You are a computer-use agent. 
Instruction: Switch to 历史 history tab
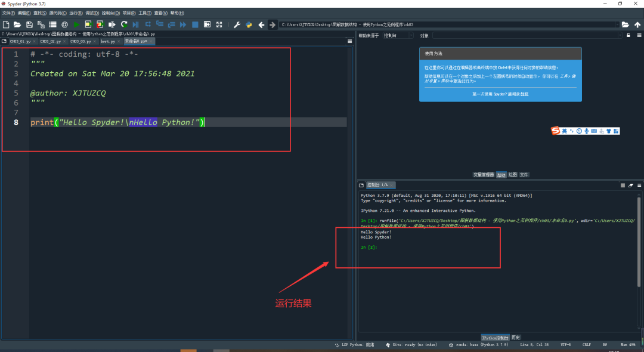(x=516, y=338)
